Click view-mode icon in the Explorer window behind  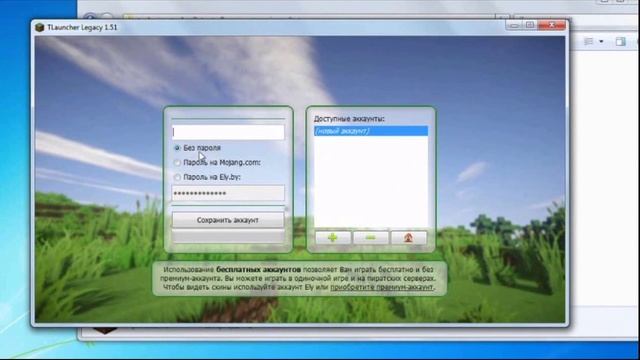pos(589,41)
